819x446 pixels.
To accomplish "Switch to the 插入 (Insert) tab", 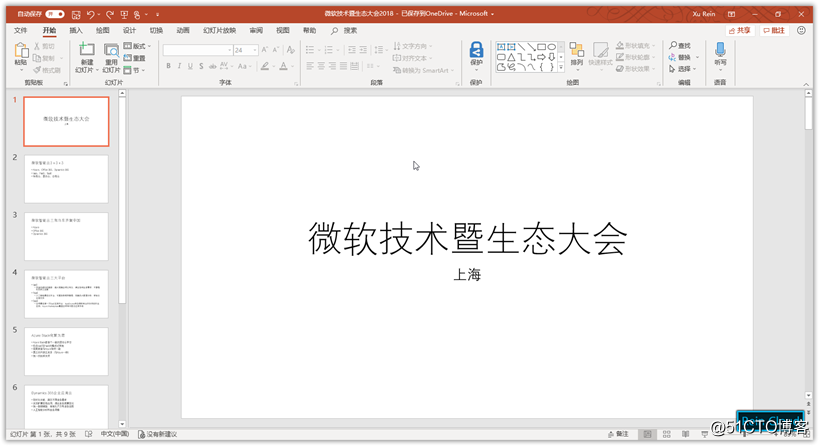I will pyautogui.click(x=76, y=30).
